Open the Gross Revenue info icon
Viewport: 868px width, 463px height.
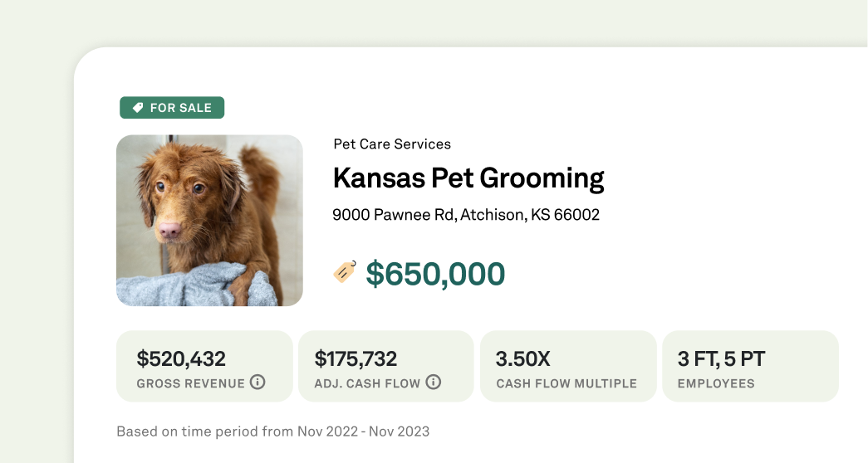click(257, 383)
